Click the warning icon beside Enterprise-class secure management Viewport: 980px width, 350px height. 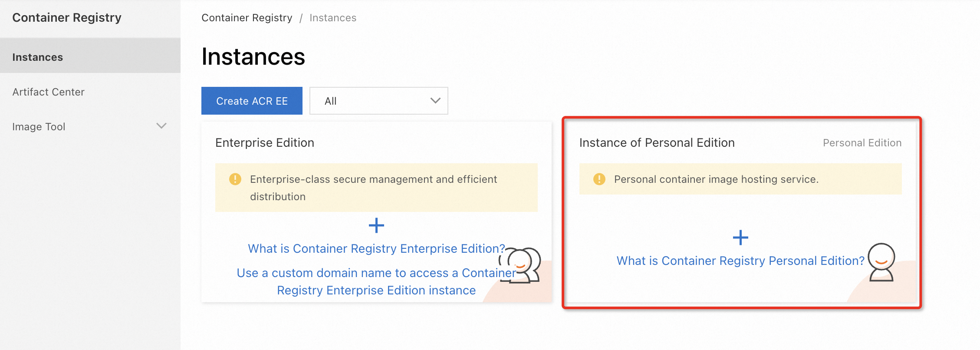235,179
